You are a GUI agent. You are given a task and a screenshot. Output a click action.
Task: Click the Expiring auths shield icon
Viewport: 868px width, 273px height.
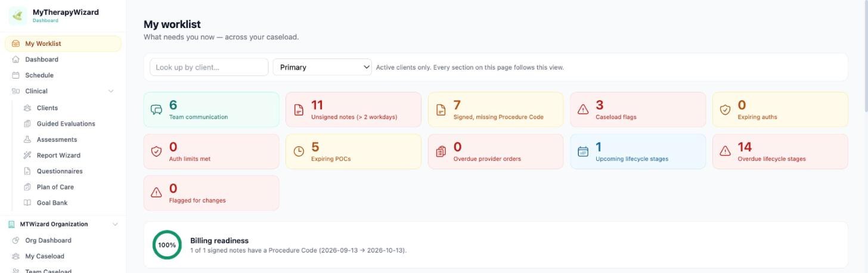coord(725,110)
